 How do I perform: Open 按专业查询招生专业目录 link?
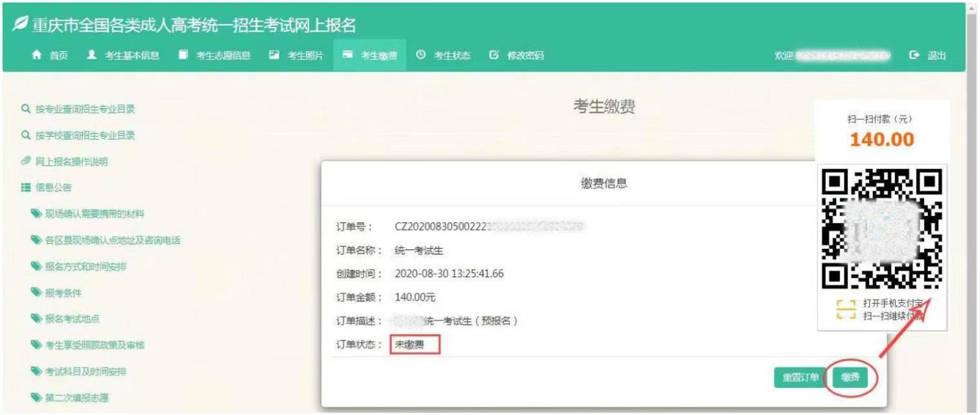point(85,109)
